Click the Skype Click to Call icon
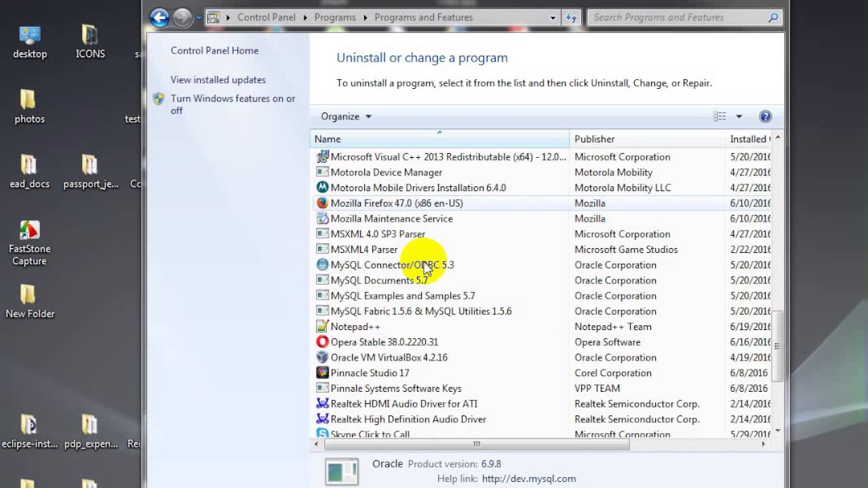This screenshot has height=488, width=868. [323, 434]
